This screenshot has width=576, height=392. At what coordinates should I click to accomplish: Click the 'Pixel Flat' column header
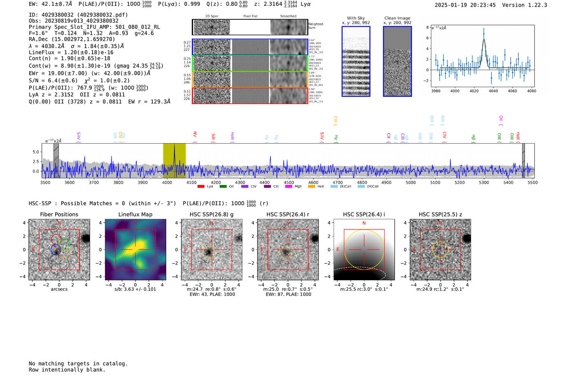251,16
